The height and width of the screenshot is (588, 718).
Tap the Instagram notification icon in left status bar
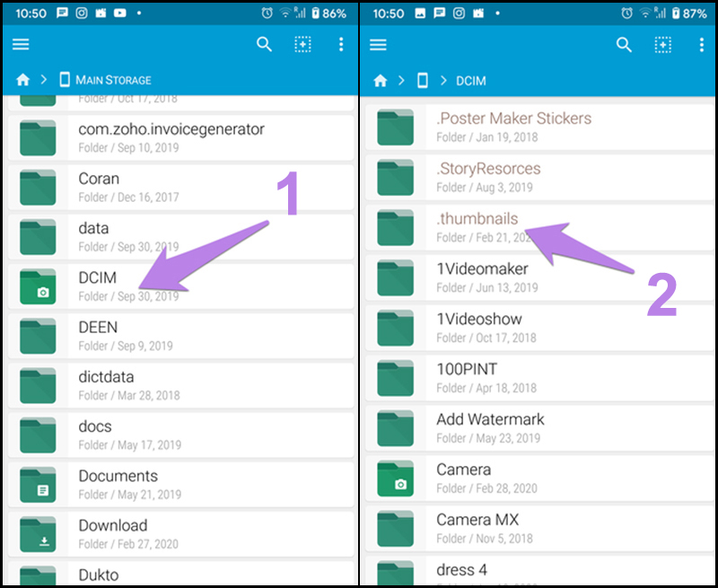pos(82,13)
